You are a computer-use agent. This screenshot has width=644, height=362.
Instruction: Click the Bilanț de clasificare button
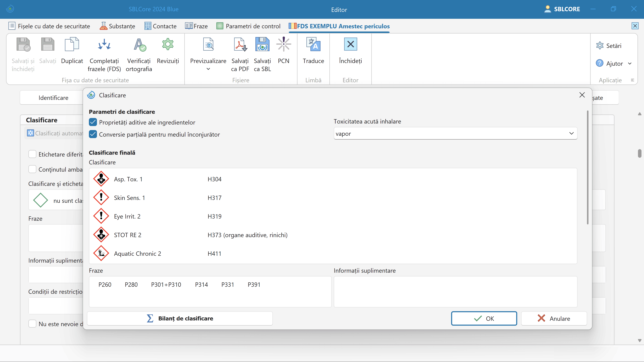point(180,318)
